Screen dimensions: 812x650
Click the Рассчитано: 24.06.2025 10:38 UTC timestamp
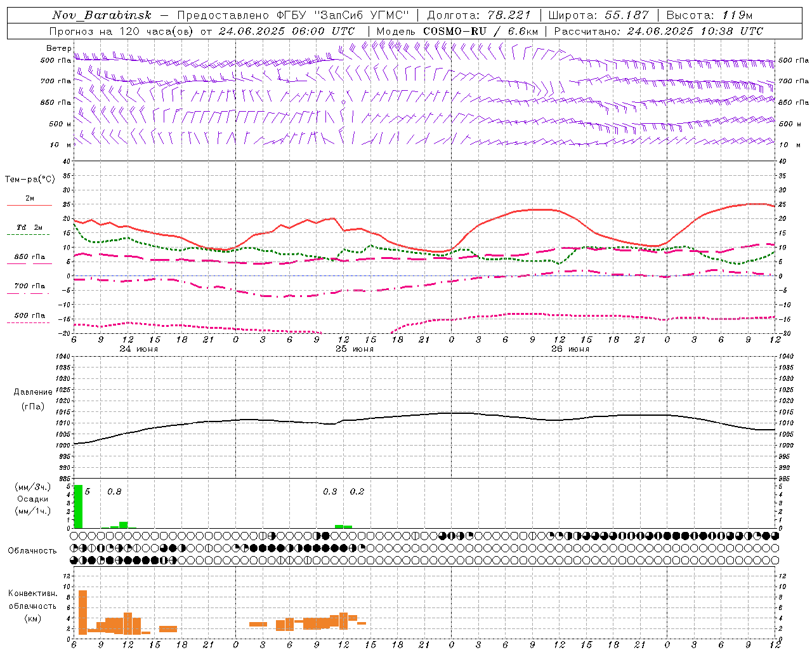(658, 31)
